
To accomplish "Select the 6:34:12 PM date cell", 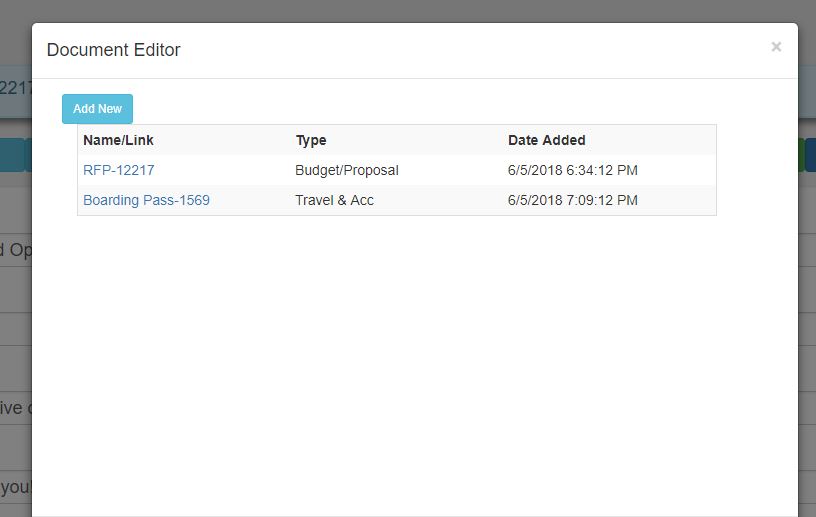I will pyautogui.click(x=572, y=170).
